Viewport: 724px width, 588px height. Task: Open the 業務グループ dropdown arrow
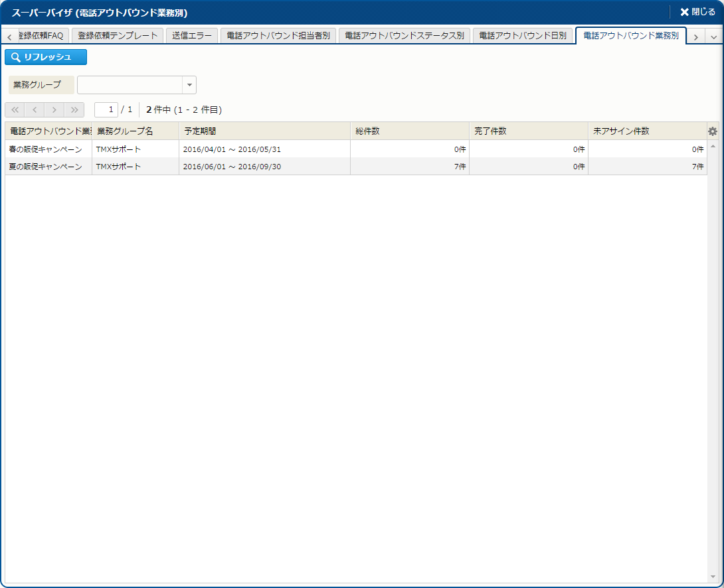[x=189, y=85]
